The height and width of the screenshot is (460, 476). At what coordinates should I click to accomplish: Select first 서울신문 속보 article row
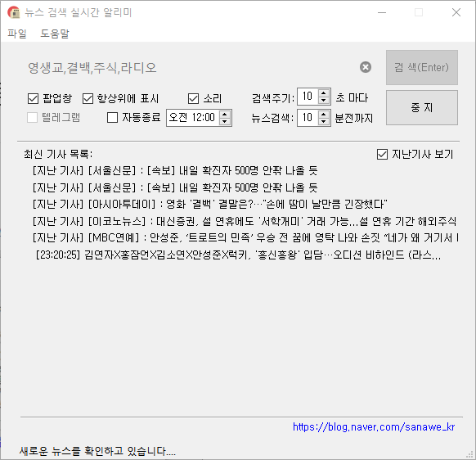pos(175,170)
